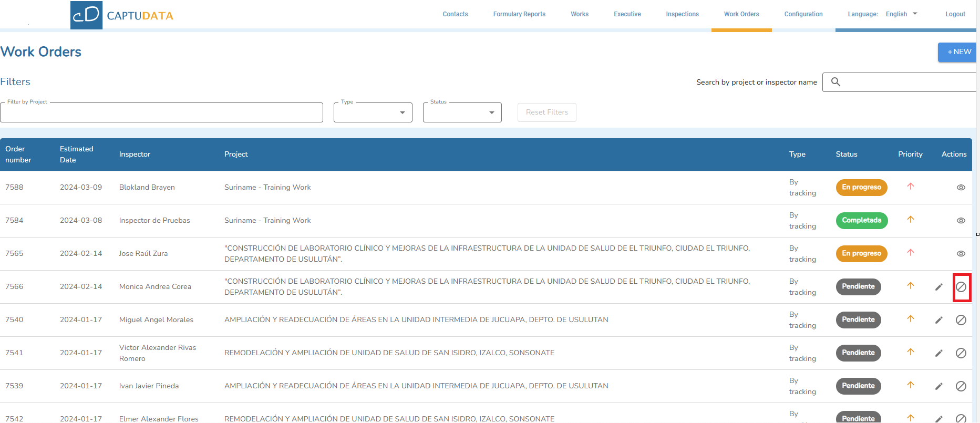Click the Pendiente status badge for order 7540

tap(858, 319)
